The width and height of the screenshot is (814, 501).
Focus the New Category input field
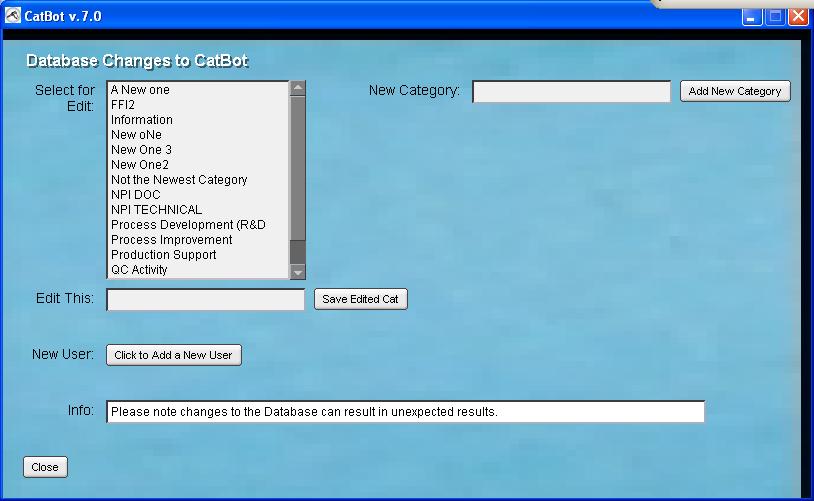pyautogui.click(x=571, y=91)
